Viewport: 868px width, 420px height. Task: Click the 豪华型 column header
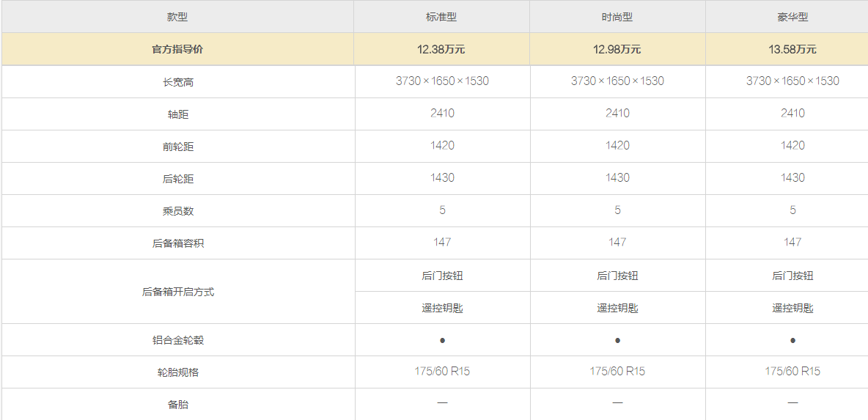click(x=792, y=17)
